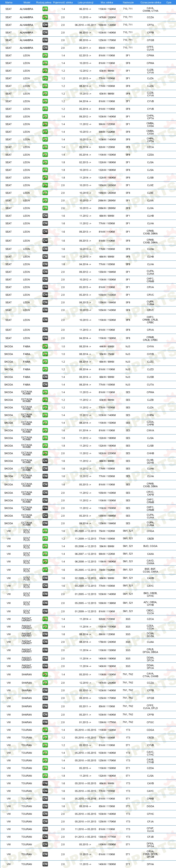Click the date range 06.2008 -> 12.2013

(x=85, y=561)
